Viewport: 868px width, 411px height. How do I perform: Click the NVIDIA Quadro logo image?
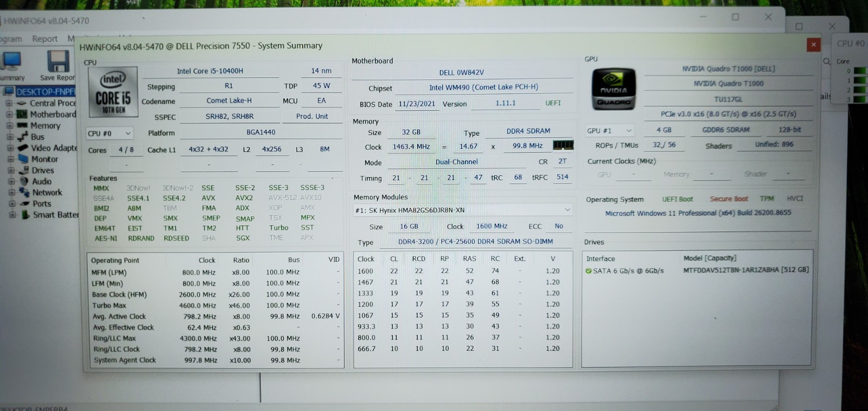(x=613, y=89)
